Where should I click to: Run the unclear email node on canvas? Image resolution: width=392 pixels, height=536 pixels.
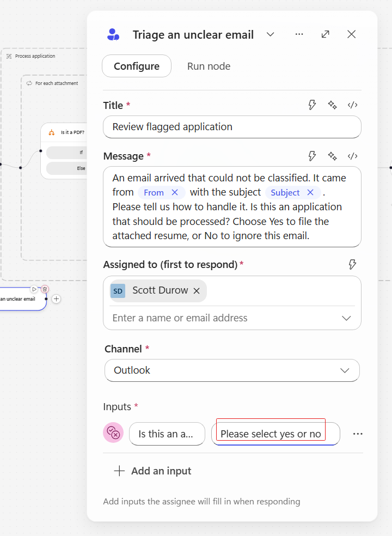click(x=34, y=289)
